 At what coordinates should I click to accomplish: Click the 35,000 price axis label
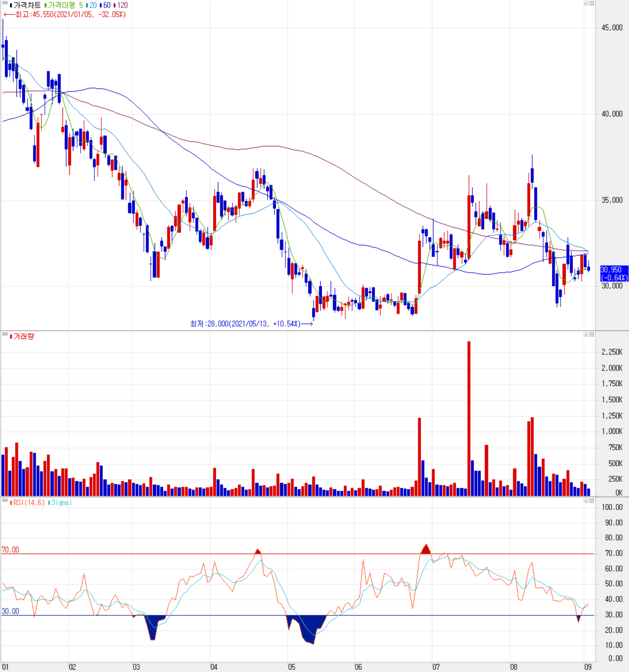click(x=612, y=200)
